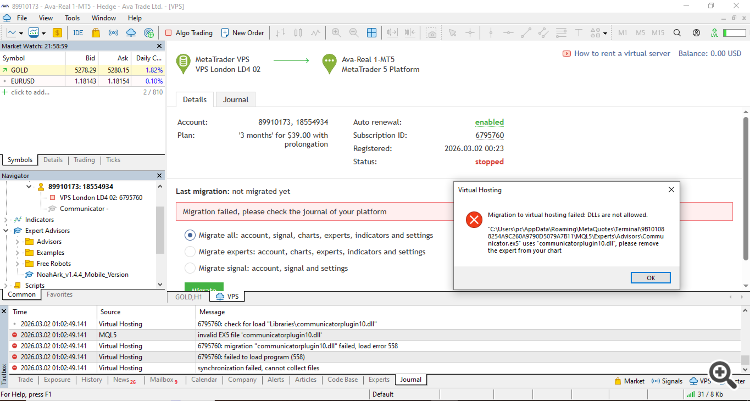Select bar chart type icon
Viewport: 750px width, 401px height.
(x=280, y=33)
